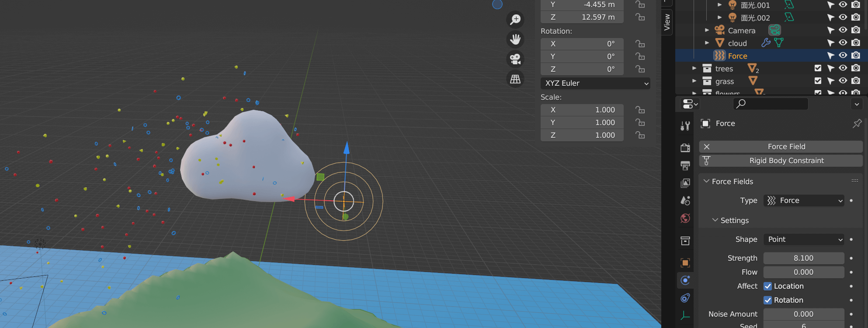Open the View tab in sidebar
This screenshot has width=868, height=328.
click(667, 22)
